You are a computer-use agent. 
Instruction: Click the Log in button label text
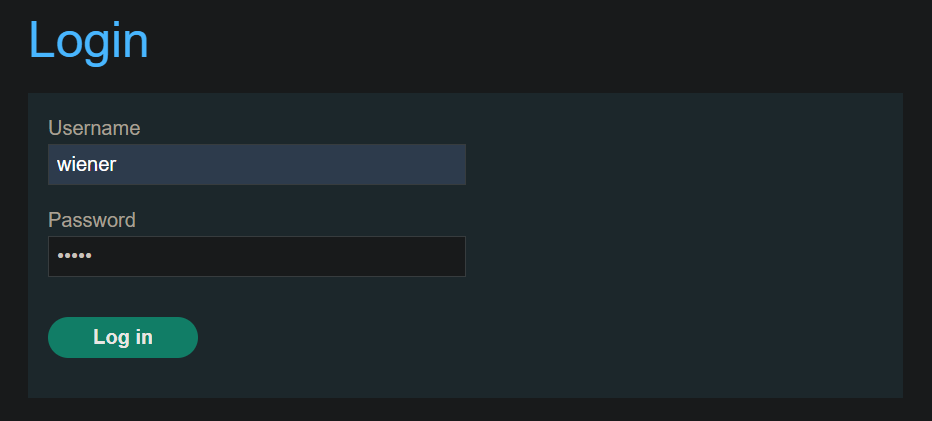(x=122, y=337)
